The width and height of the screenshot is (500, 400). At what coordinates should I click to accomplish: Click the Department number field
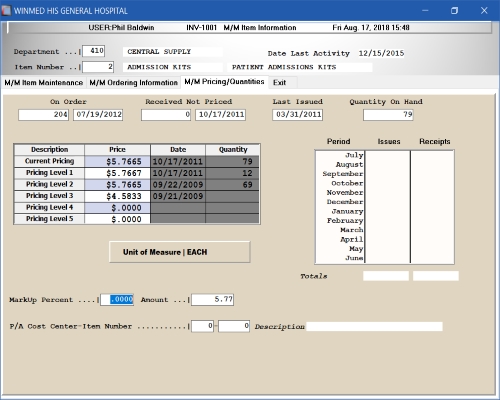(x=94, y=51)
